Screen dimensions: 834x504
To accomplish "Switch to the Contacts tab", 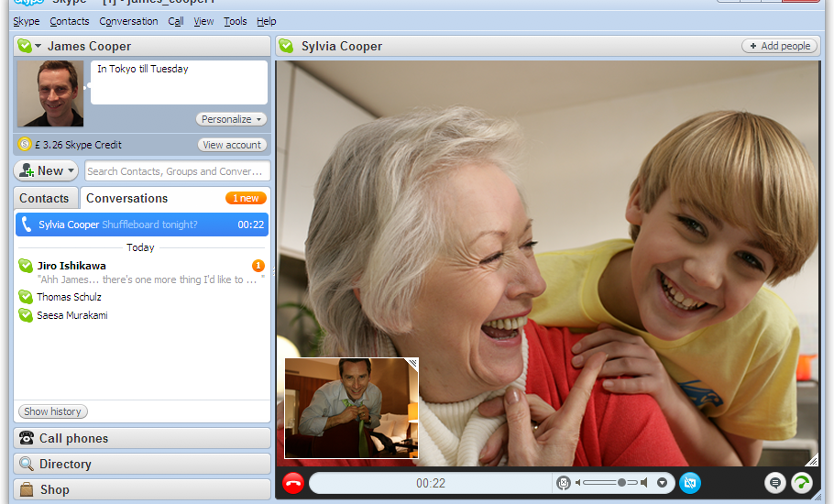I will coord(44,199).
